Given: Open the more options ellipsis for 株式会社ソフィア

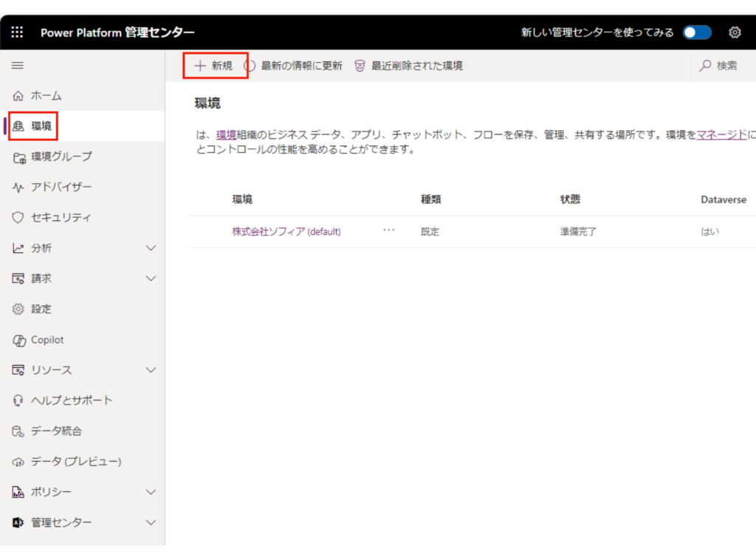Looking at the screenshot, I should pos(389,230).
